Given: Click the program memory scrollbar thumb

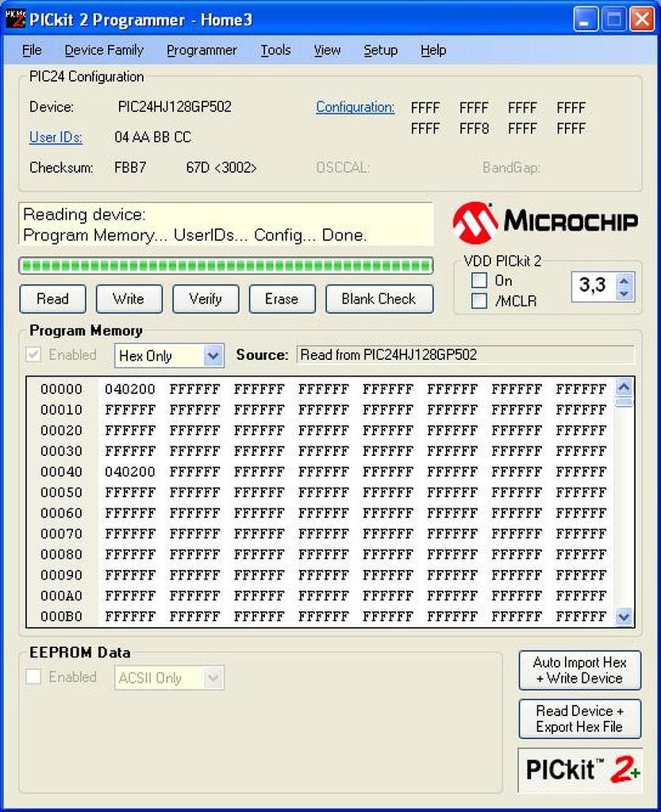Looking at the screenshot, I should (624, 402).
